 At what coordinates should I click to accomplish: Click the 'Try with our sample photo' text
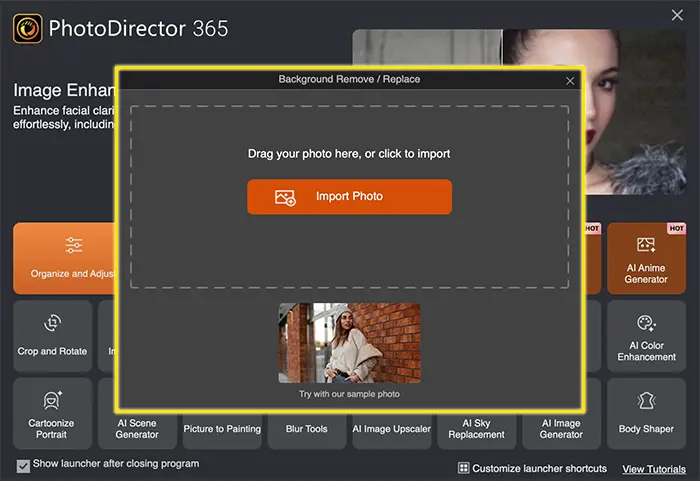click(x=349, y=394)
